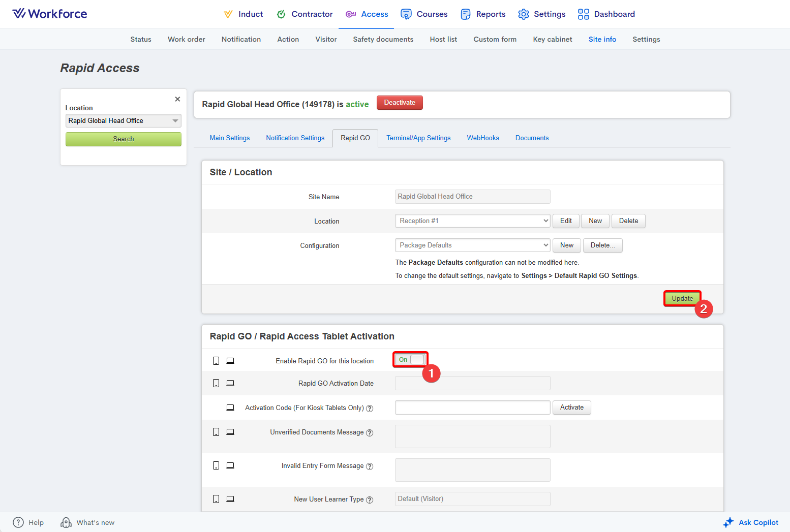The height and width of the screenshot is (532, 790).
Task: Open the Documents tab
Action: (x=532, y=138)
